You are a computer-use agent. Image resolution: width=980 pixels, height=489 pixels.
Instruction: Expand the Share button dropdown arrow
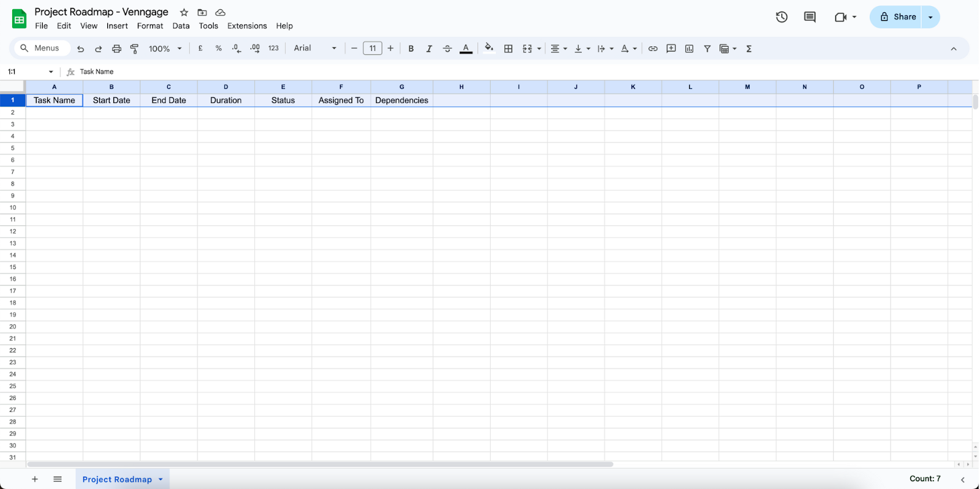(x=930, y=17)
